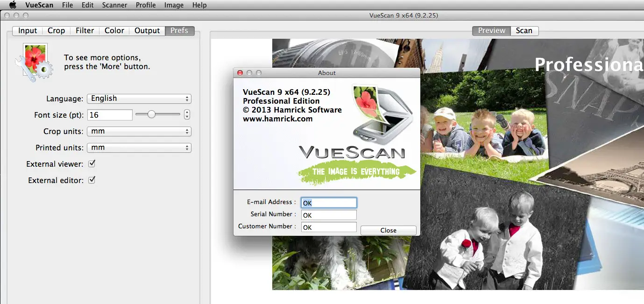Switch to the Input tab
Viewport: 644px width, 304px height.
click(x=28, y=31)
